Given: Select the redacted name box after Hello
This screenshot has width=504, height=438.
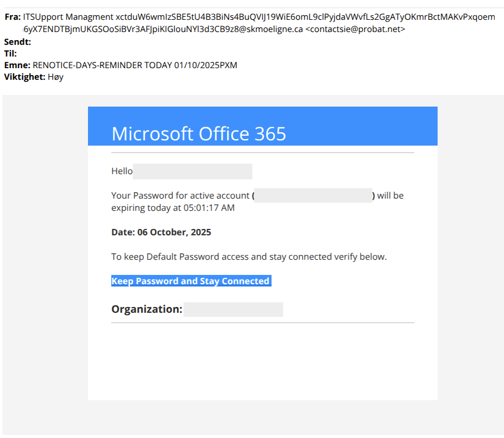Looking at the screenshot, I should [x=192, y=171].
